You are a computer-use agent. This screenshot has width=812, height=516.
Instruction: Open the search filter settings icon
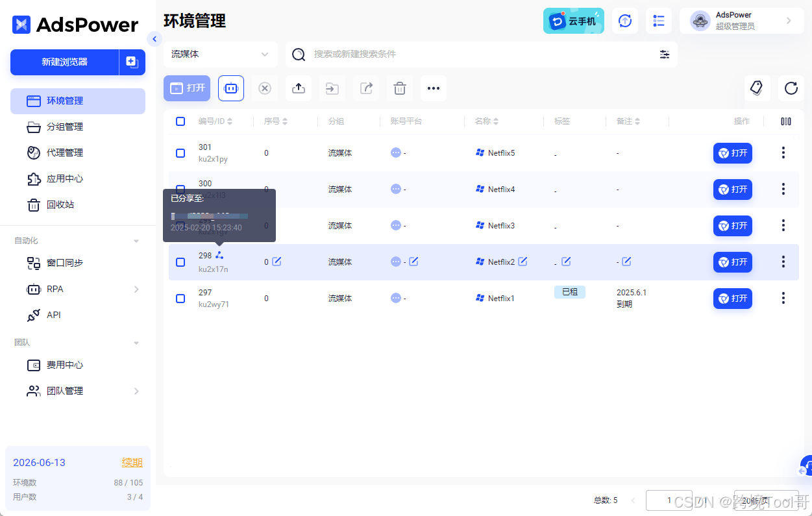tap(665, 55)
